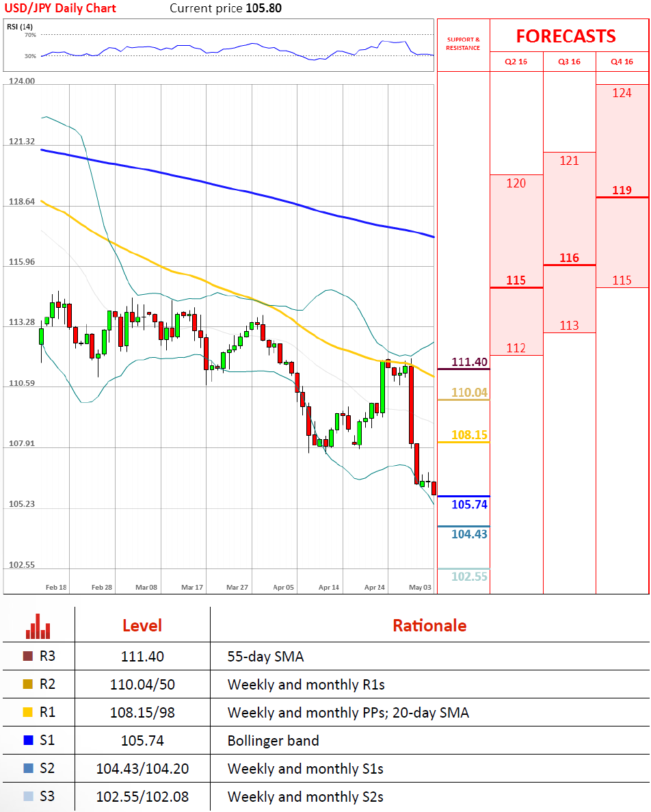Click the 105.74 support level marker
The height and width of the screenshot is (812, 651).
(x=469, y=504)
